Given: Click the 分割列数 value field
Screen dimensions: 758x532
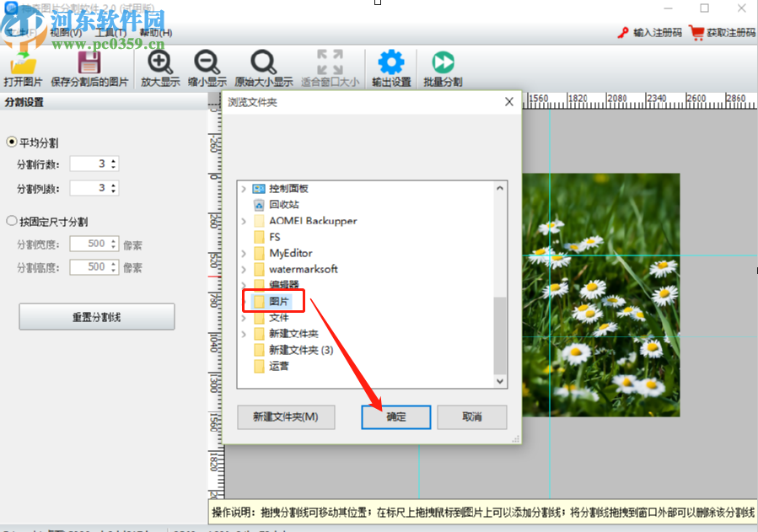Looking at the screenshot, I should click(90, 188).
